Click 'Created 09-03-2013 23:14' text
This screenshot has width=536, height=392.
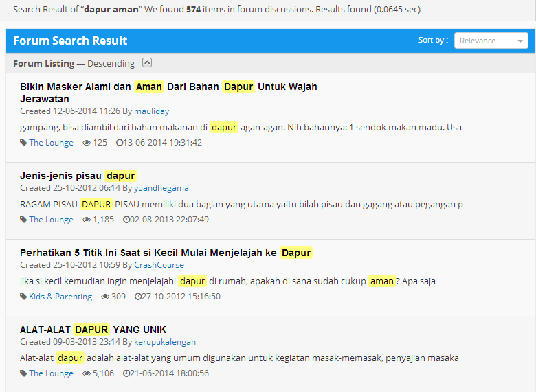70,341
